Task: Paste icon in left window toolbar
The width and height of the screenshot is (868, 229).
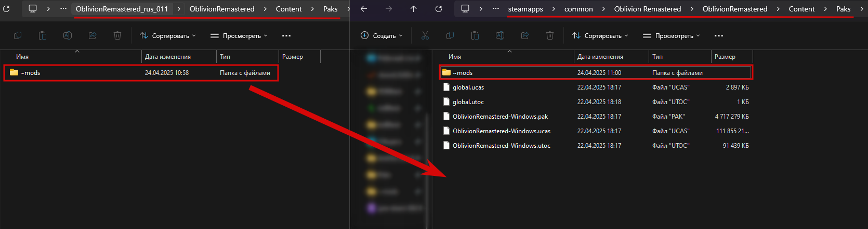Action: pos(43,35)
